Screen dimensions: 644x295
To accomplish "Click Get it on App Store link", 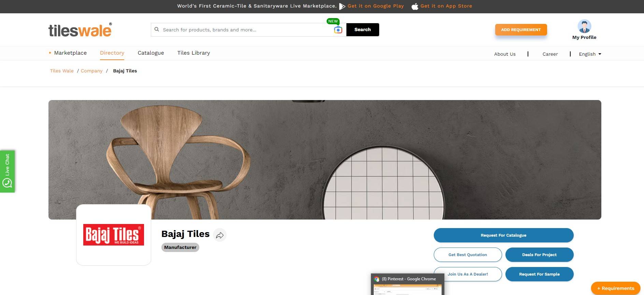I will pos(446,6).
